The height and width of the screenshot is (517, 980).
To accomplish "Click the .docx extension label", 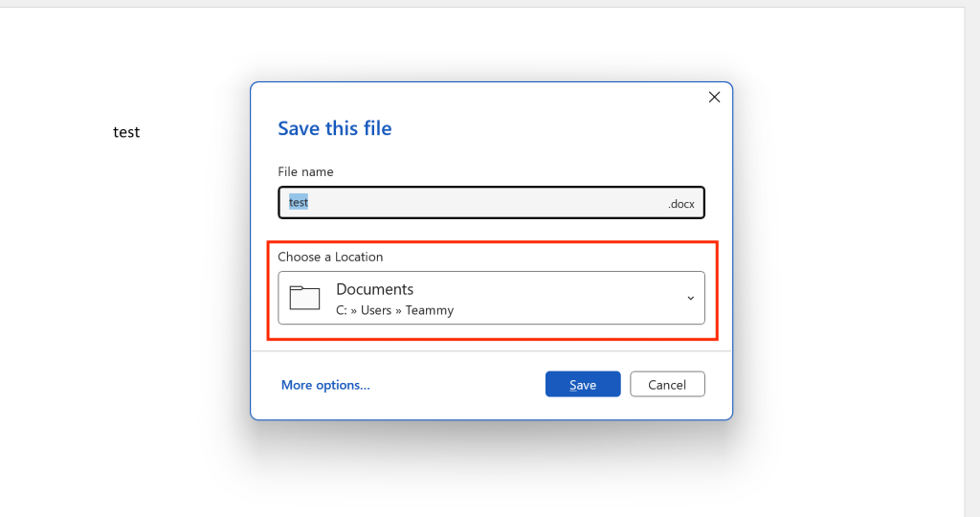I will coord(683,204).
